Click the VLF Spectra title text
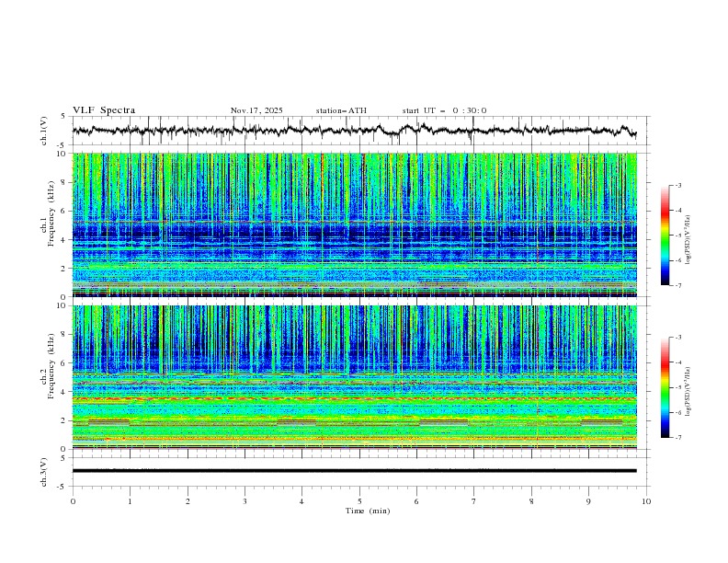The width and height of the screenshot is (728, 563). pos(104,110)
